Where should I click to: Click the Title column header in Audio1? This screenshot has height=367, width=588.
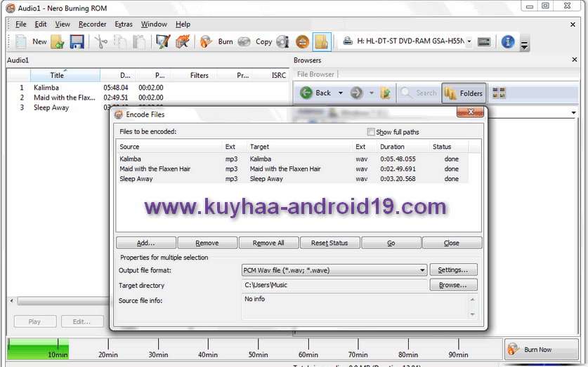click(65, 75)
